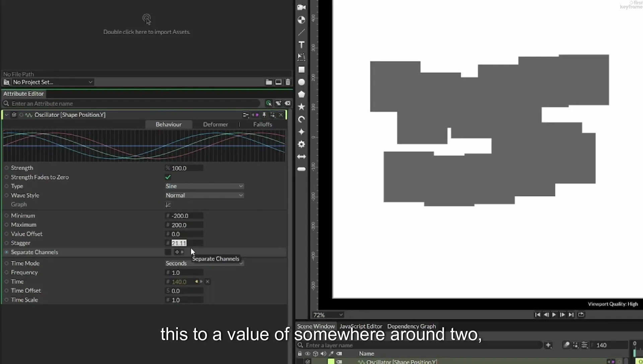Select the Ellipse shape tool
This screenshot has width=643, height=364.
point(301,82)
